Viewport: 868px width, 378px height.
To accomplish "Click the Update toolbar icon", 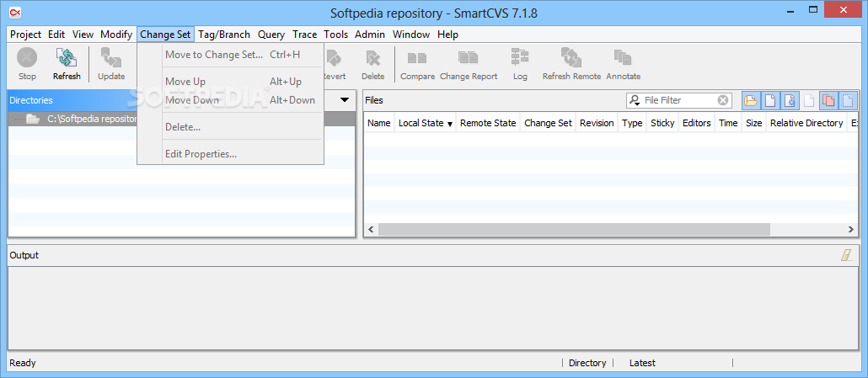I will [111, 58].
